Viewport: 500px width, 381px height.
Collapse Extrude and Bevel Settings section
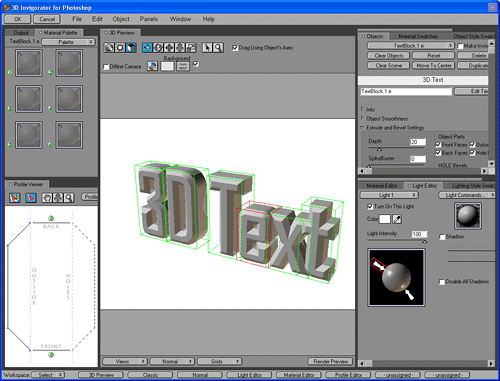pyautogui.click(x=362, y=127)
